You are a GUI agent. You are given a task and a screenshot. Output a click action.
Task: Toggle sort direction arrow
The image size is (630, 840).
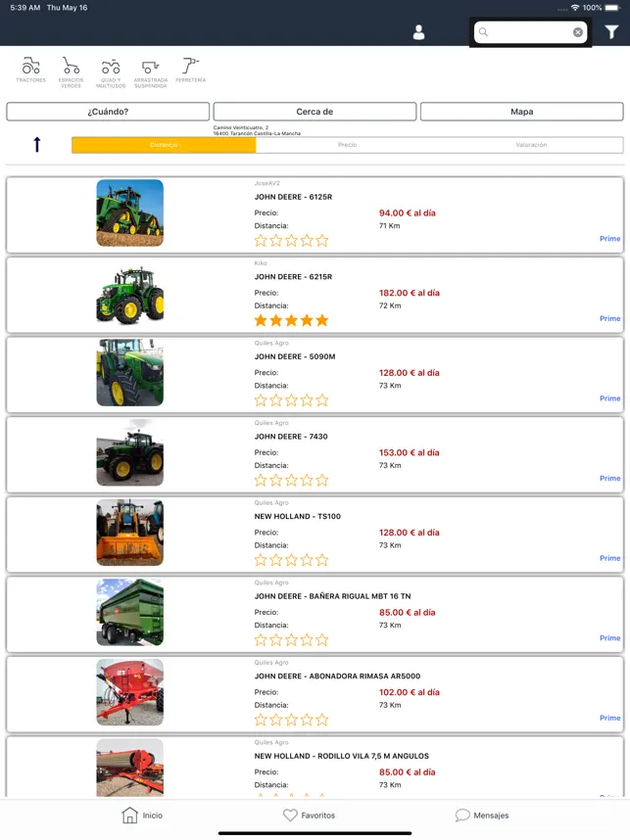(x=37, y=144)
